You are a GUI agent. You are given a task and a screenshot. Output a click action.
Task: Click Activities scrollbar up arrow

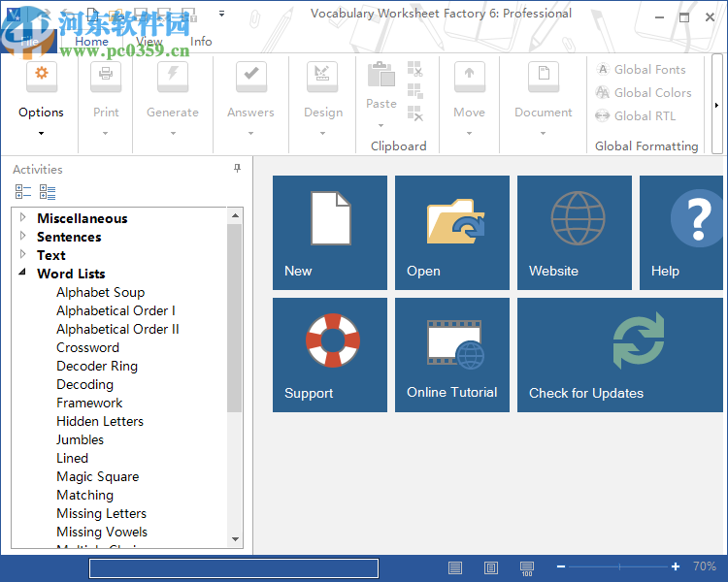click(235, 215)
